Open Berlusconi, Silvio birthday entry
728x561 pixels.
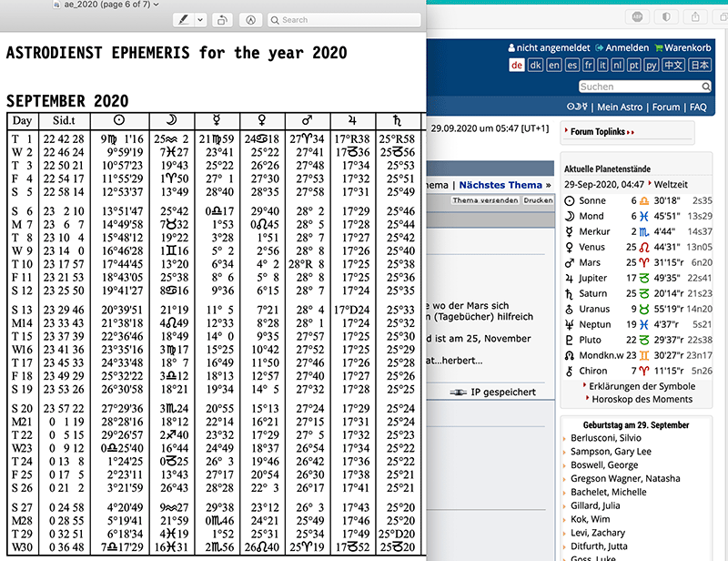[x=606, y=438]
